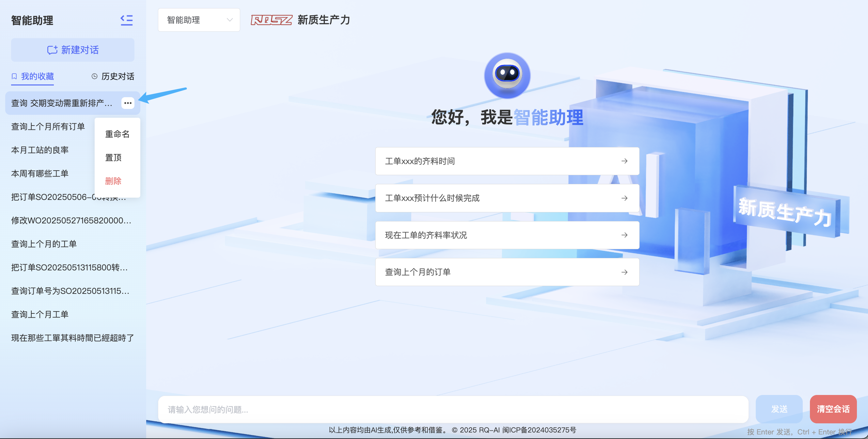
Task: Click arrow icon beside 查询上个月的订单
Action: coord(624,272)
